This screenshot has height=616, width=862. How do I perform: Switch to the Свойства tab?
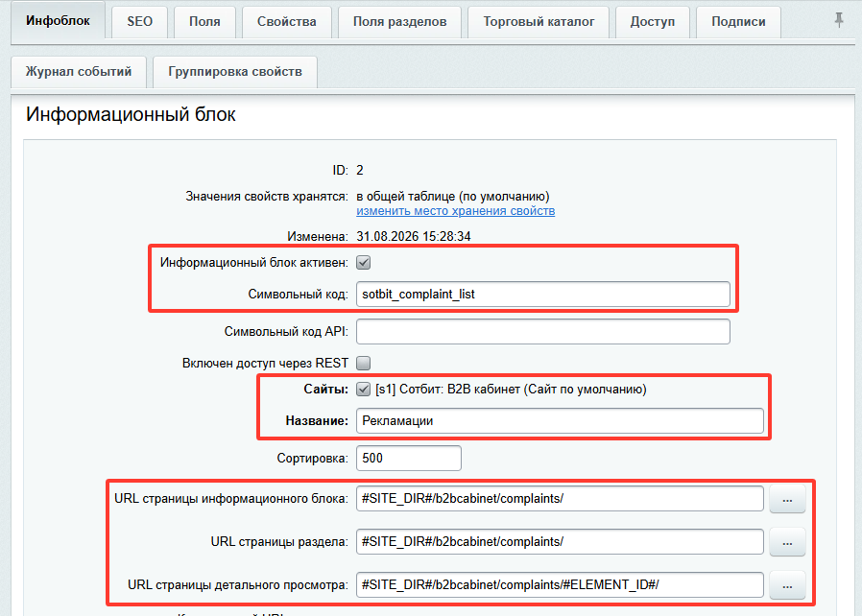(x=286, y=22)
